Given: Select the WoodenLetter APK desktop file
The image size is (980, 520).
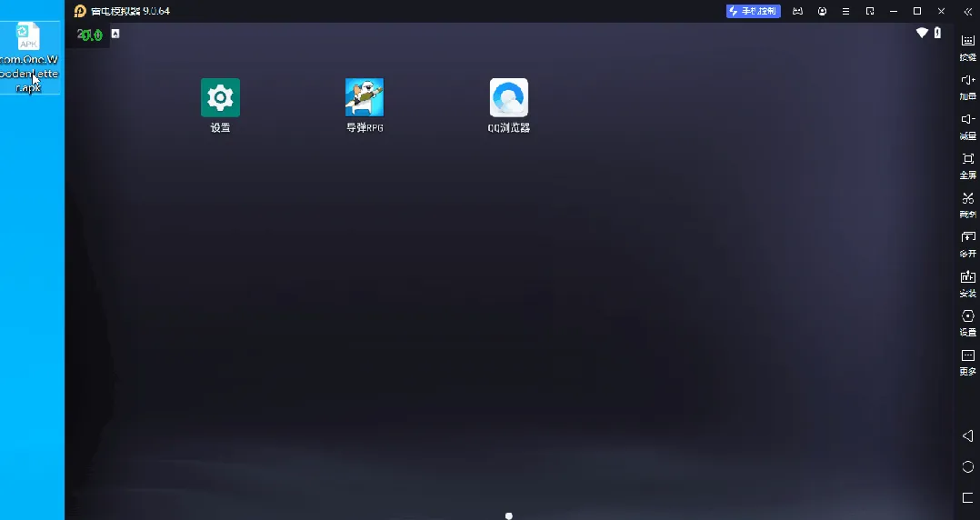Looking at the screenshot, I should [x=29, y=57].
